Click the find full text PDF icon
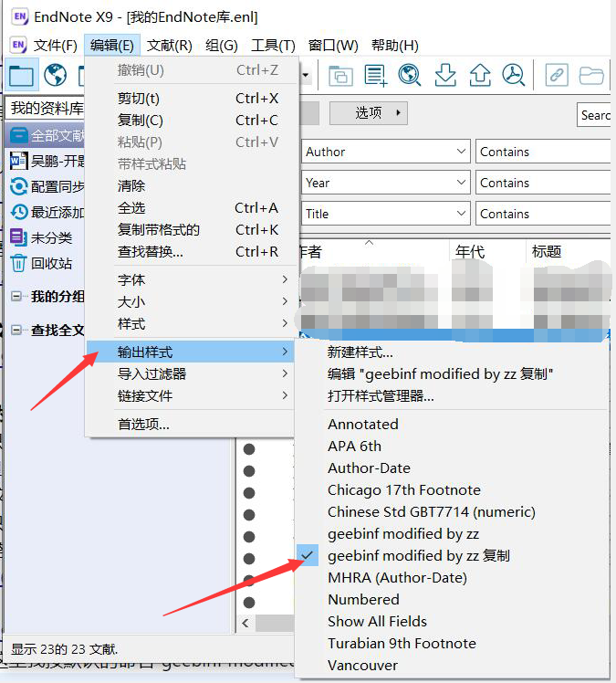 pos(514,75)
